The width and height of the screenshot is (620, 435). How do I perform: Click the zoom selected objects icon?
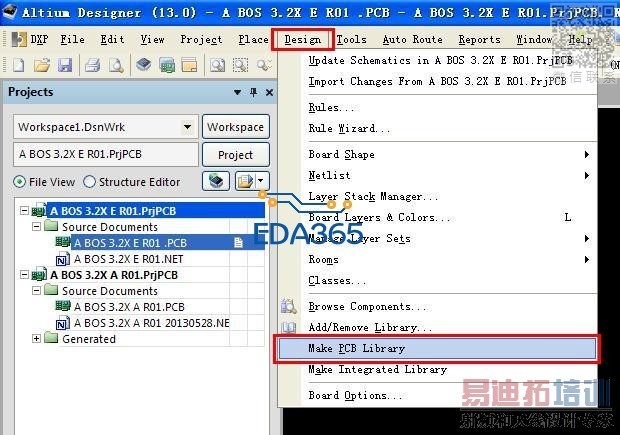[x=264, y=65]
